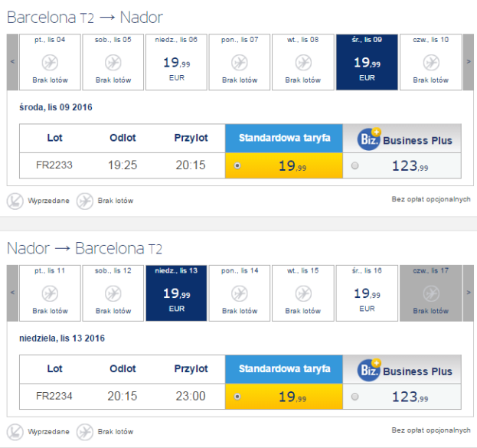Show later dates for Barcelona to Nador

468,62
